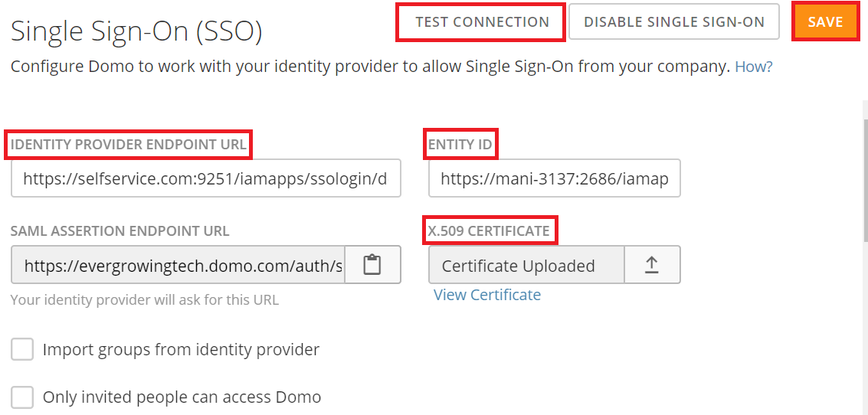The width and height of the screenshot is (868, 415).
Task: Click the 'Import groups from identity provider' label text
Action: point(181,350)
